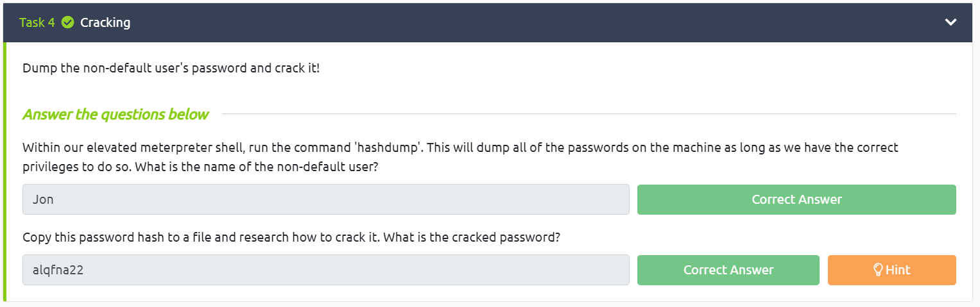Screen dimensions: 980x307
Task: Click the "Answer the questions below" heading
Action: (116, 115)
